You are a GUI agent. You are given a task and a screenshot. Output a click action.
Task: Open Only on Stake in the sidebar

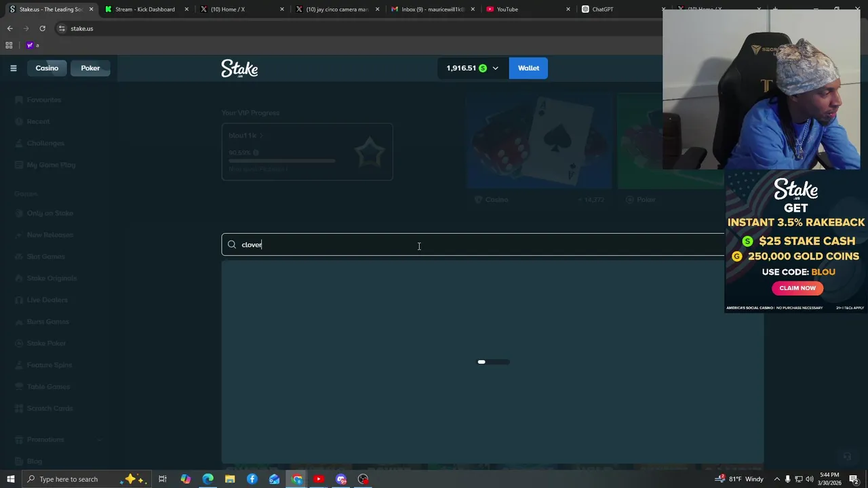point(50,213)
